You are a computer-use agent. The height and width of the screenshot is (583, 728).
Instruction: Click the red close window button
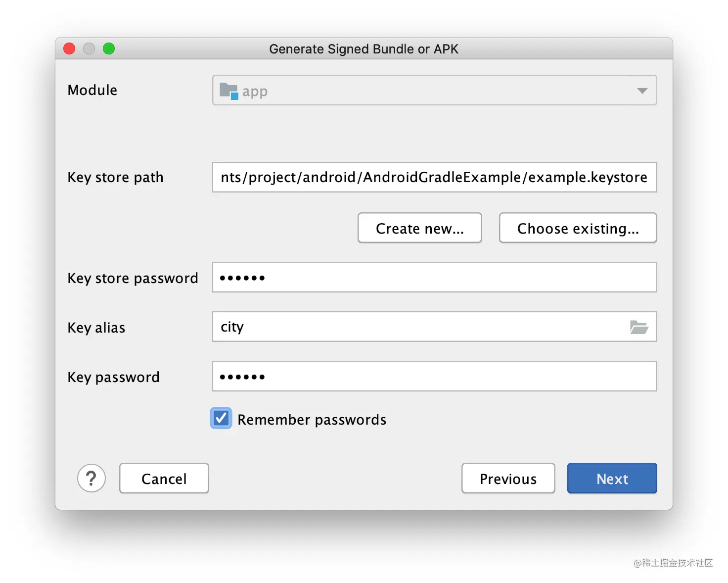[69, 49]
